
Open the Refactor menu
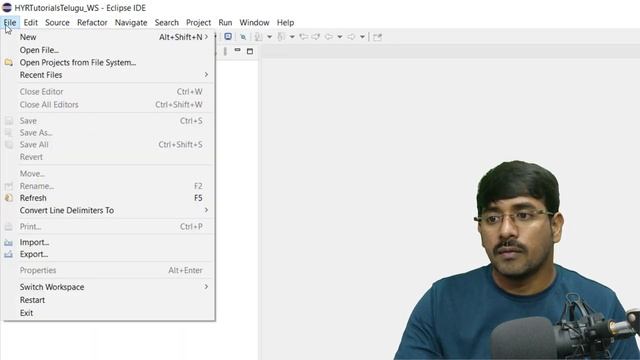coord(92,22)
